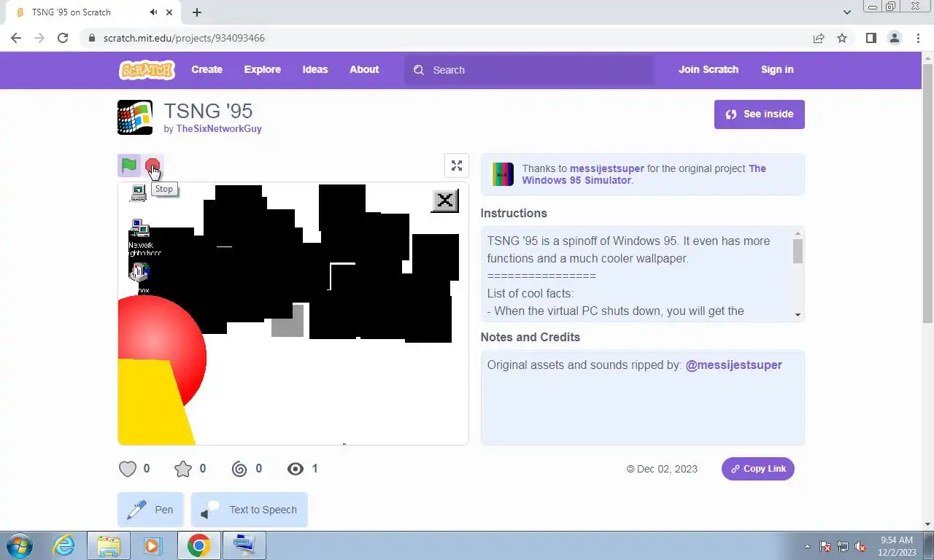Viewport: 934px width, 560px height.
Task: Open The Windows 95 Simulator project link
Action: (x=644, y=174)
